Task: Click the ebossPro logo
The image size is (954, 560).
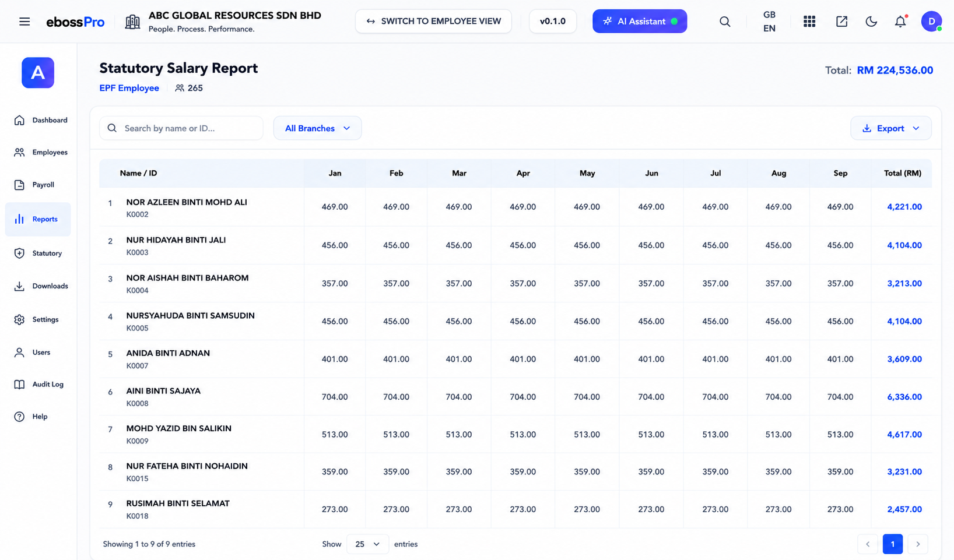Action: pyautogui.click(x=75, y=22)
